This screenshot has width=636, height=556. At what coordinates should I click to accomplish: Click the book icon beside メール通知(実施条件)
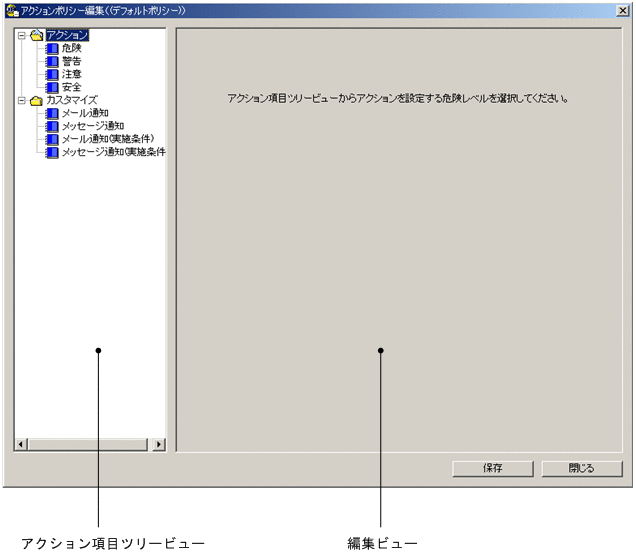pos(52,140)
